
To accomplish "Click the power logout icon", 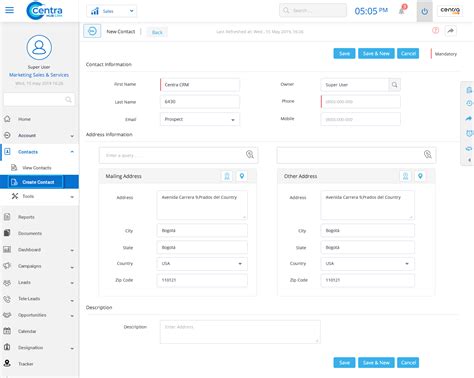I will point(424,11).
